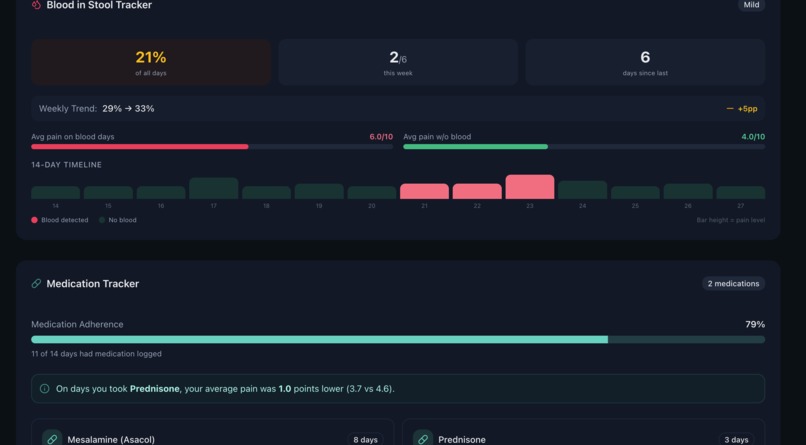This screenshot has height=445, width=806.
Task: Click the Avg pain on blood days label
Action: click(x=72, y=137)
